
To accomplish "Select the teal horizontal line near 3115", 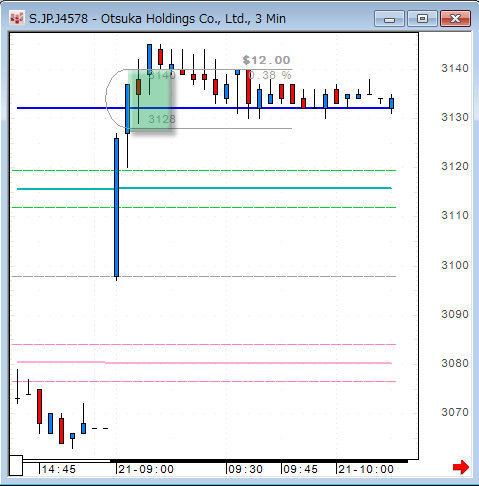I will click(x=204, y=189).
